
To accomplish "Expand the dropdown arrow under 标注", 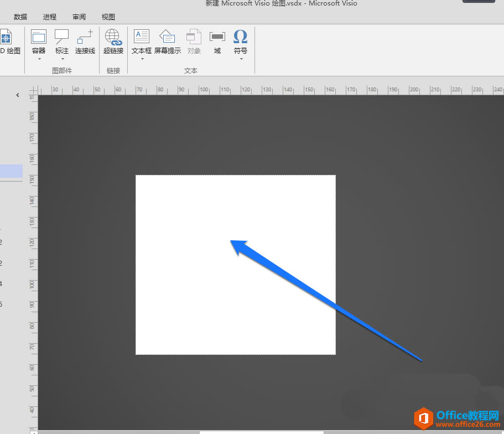I will tap(62, 59).
